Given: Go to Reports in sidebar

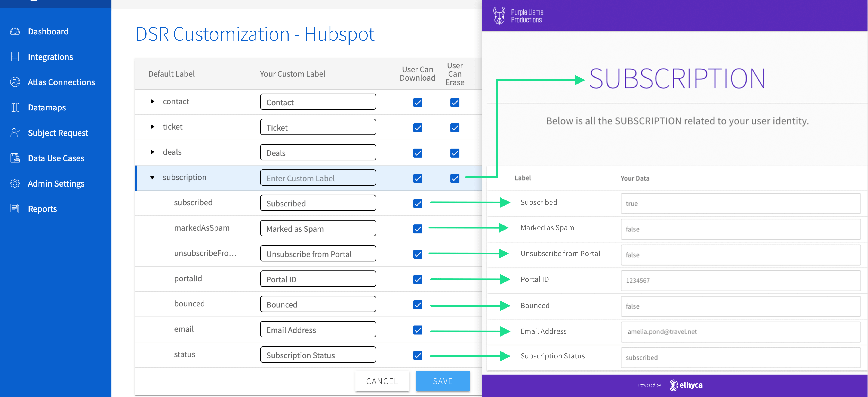Looking at the screenshot, I should (42, 209).
